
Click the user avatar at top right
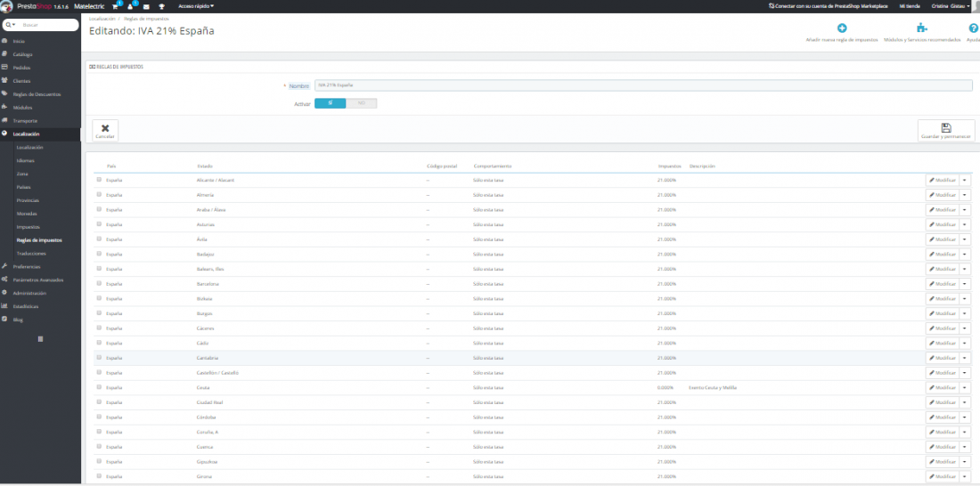976,6
